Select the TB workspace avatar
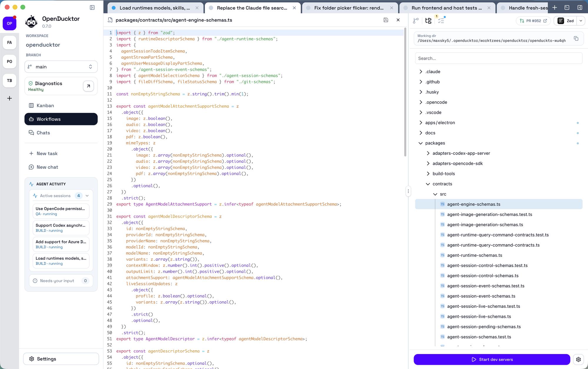The height and width of the screenshot is (369, 588). click(x=9, y=80)
